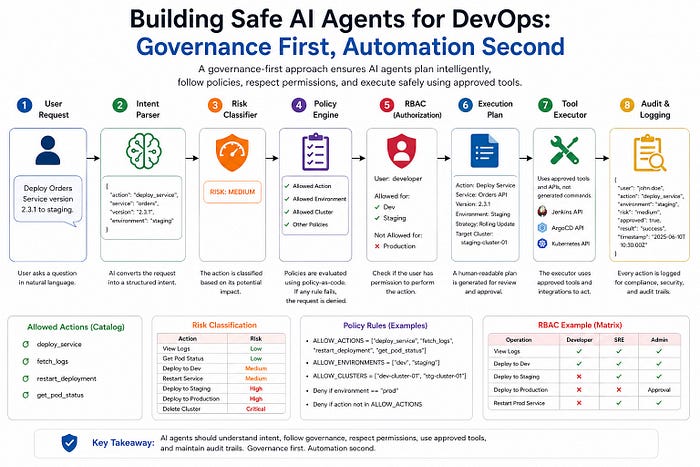This screenshot has height=467, width=700.
Task: Click the ALLOW_CLUSTERS policy rule
Action: [x=389, y=376]
